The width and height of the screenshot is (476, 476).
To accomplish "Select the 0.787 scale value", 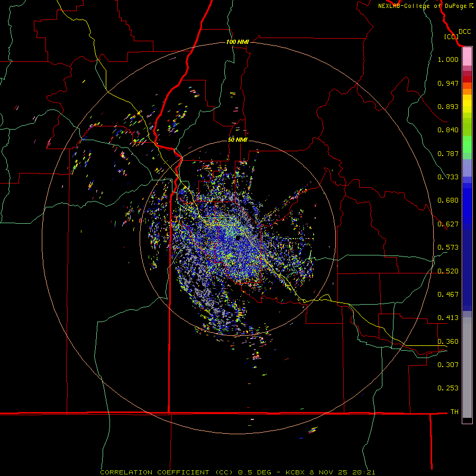I will [x=448, y=153].
